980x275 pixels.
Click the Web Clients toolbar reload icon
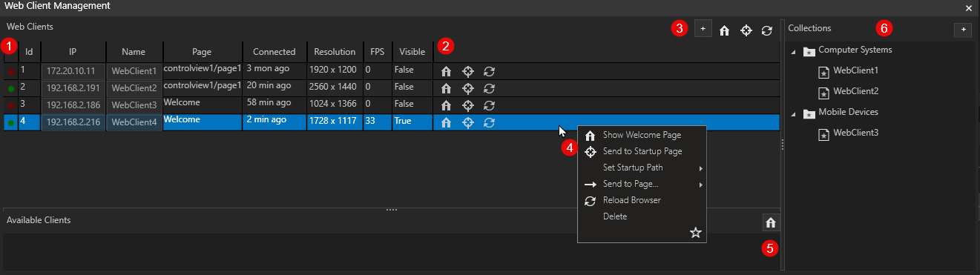(767, 30)
